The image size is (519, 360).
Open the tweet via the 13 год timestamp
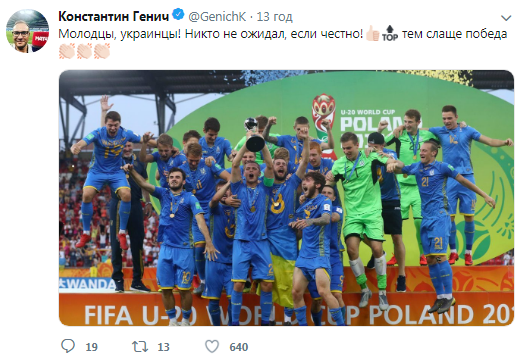click(274, 17)
